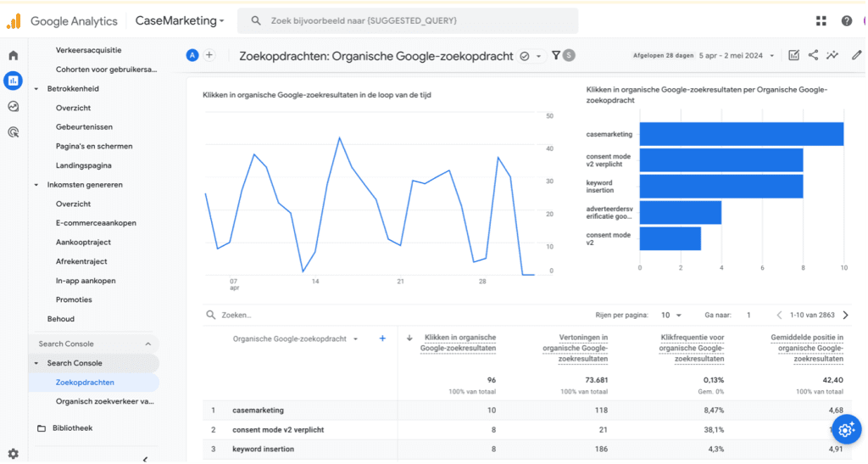868x464 pixels.
Task: Open the help question mark icon
Action: point(847,21)
